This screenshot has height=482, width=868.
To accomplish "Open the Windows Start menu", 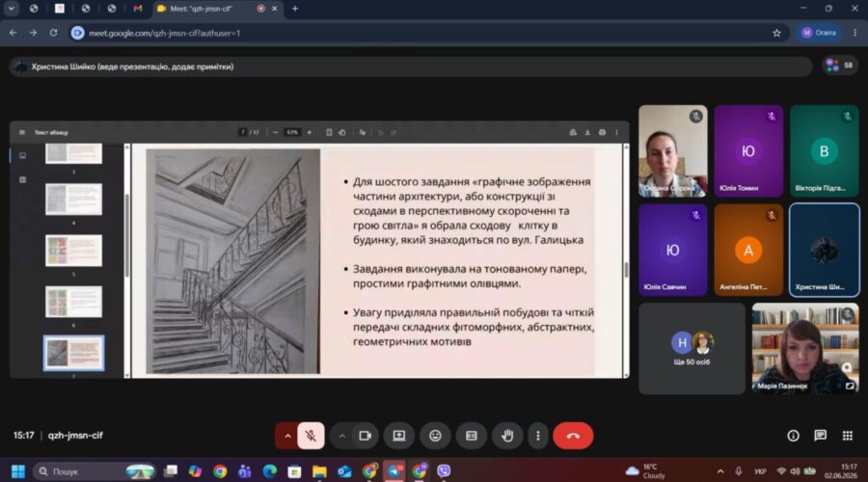I will tap(17, 471).
